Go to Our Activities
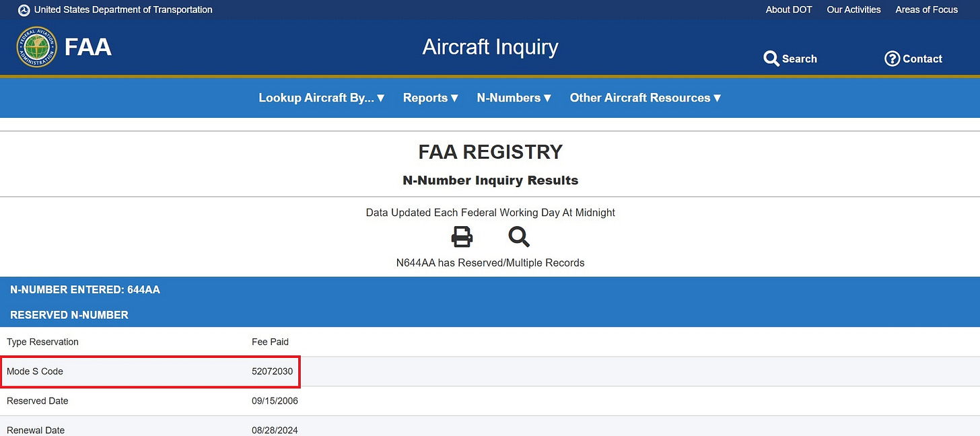Viewport: 980px width, 436px height. click(853, 9)
